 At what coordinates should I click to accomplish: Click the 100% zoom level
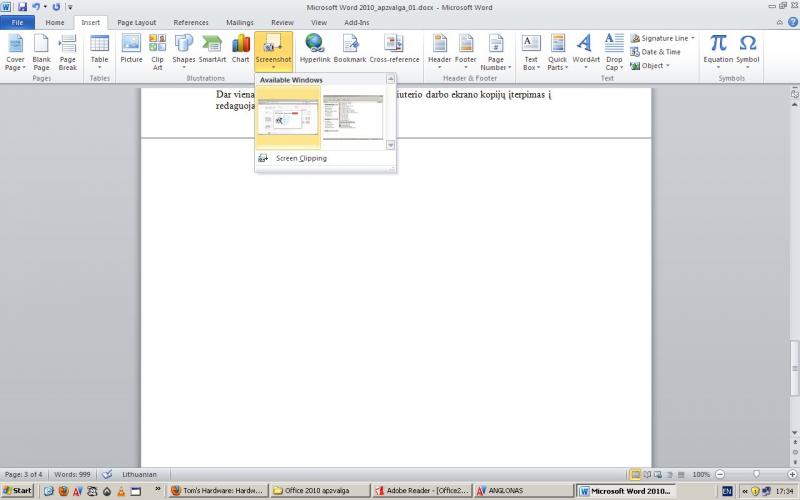point(701,474)
